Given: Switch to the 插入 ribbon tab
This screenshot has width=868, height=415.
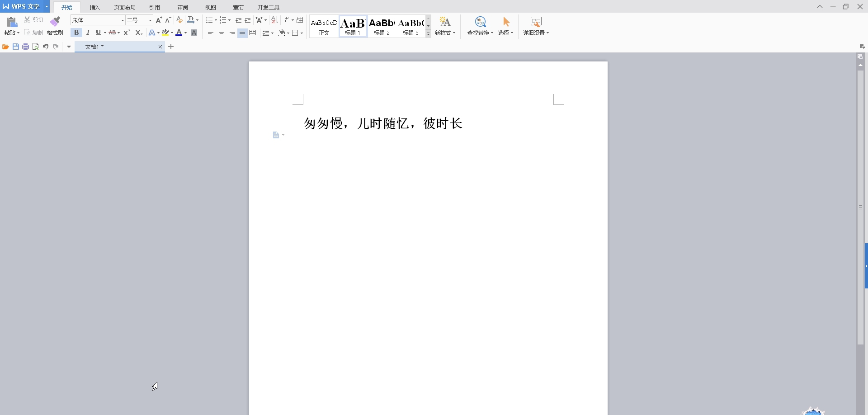Looking at the screenshot, I should point(94,7).
